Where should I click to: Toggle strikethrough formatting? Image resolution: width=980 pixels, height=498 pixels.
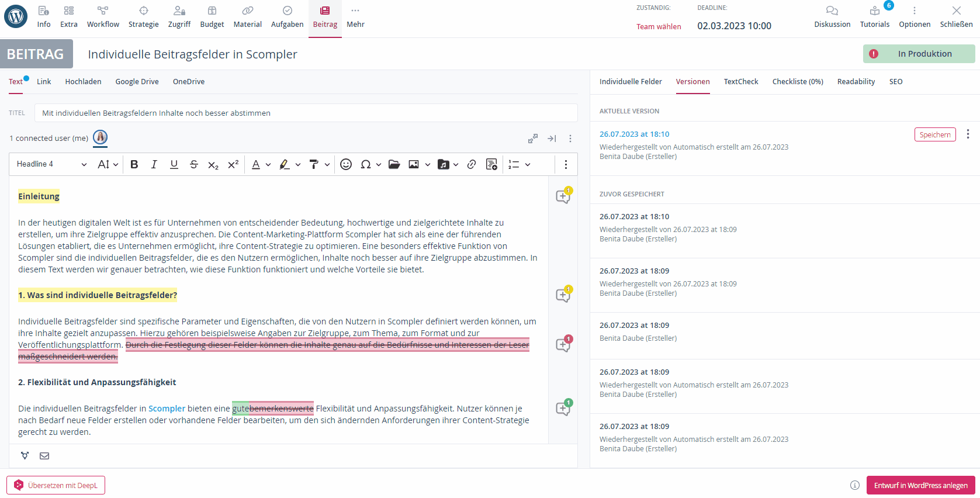pyautogui.click(x=194, y=164)
